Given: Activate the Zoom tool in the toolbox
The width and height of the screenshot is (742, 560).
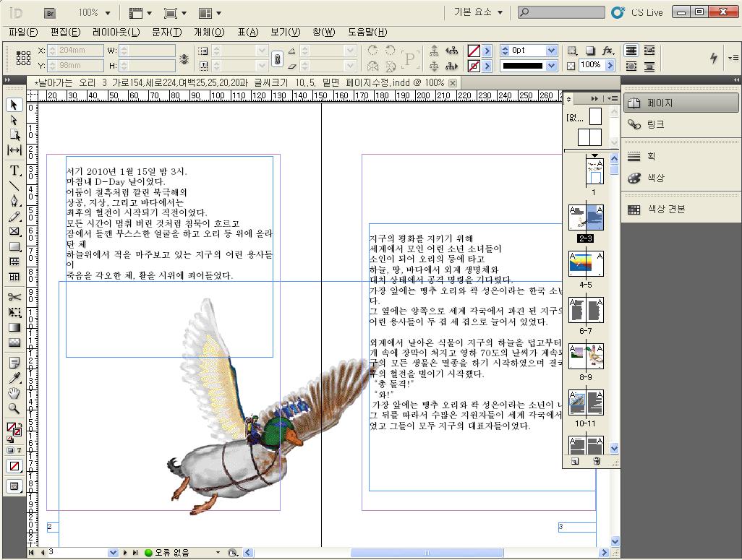Looking at the screenshot, I should pyautogui.click(x=14, y=408).
